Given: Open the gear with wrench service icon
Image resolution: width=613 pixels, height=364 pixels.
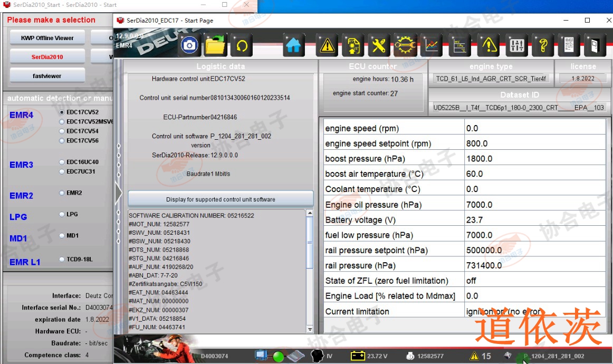Looking at the screenshot, I should tap(405, 45).
